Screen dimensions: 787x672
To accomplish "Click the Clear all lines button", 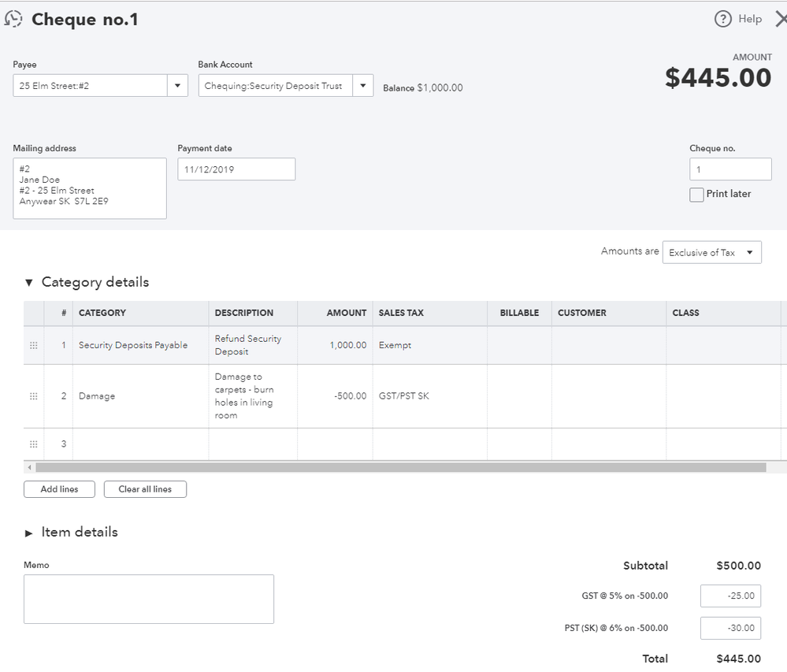I will pyautogui.click(x=145, y=489).
